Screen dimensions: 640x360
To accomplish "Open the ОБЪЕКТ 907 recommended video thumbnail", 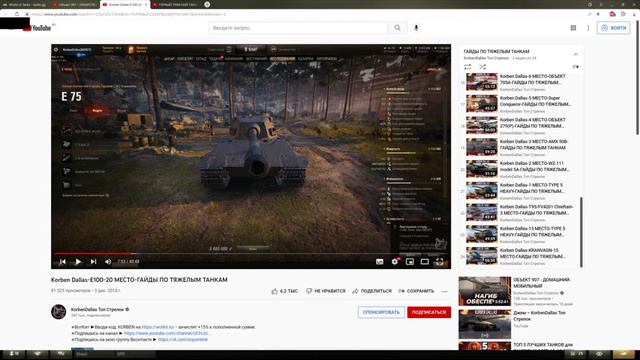I will (485, 291).
